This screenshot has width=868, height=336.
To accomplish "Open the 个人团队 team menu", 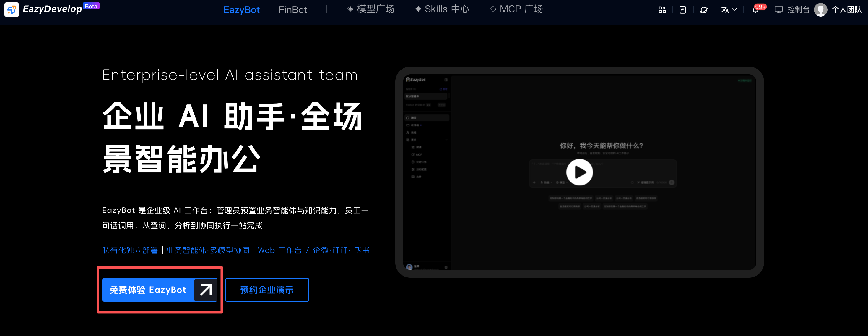I will point(846,9).
